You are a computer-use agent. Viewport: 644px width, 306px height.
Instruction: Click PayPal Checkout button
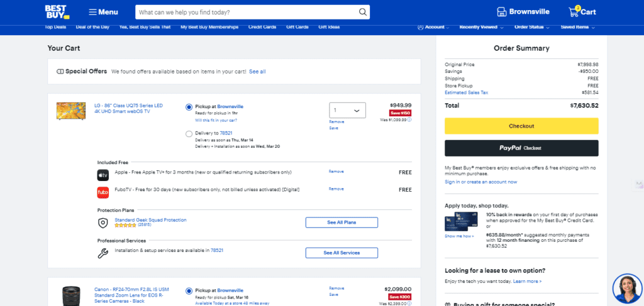pos(521,148)
